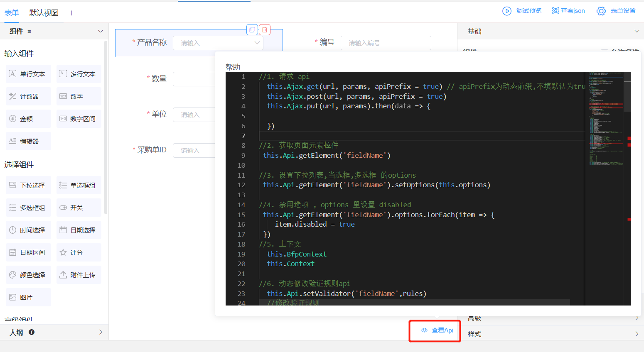Select the checkbox group (多选框组) component

click(x=28, y=208)
